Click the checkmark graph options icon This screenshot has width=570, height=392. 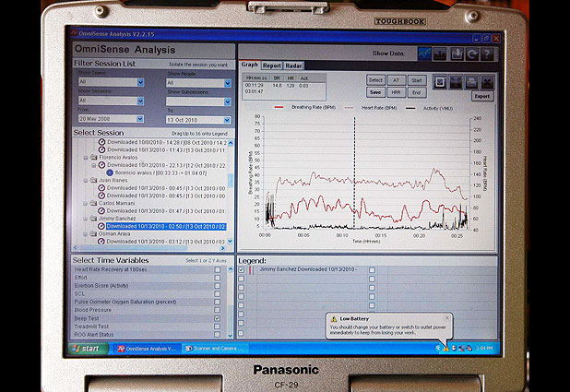440,82
